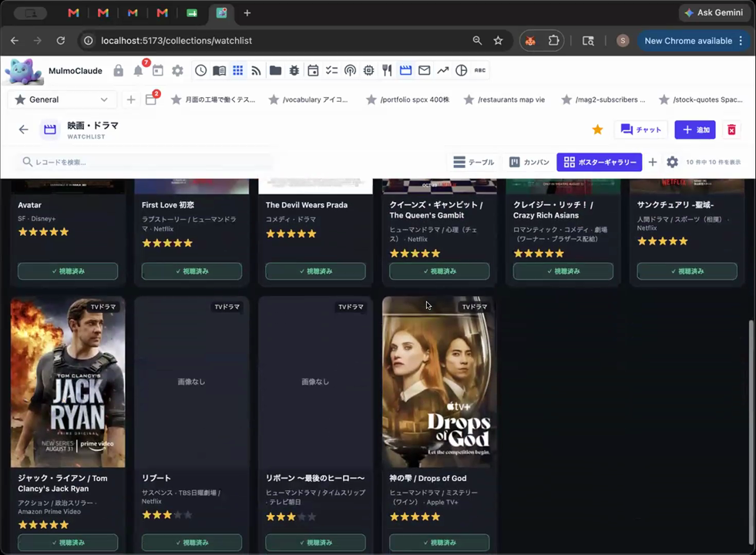Toggle 視聴済み on First Love 初恋 card
Viewport: 756px width, 555px height.
(x=192, y=271)
